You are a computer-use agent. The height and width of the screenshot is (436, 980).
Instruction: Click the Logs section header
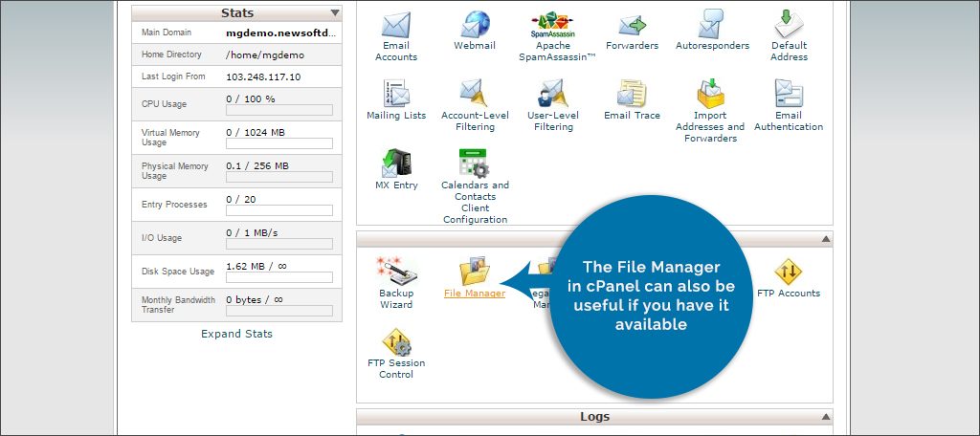(594, 417)
